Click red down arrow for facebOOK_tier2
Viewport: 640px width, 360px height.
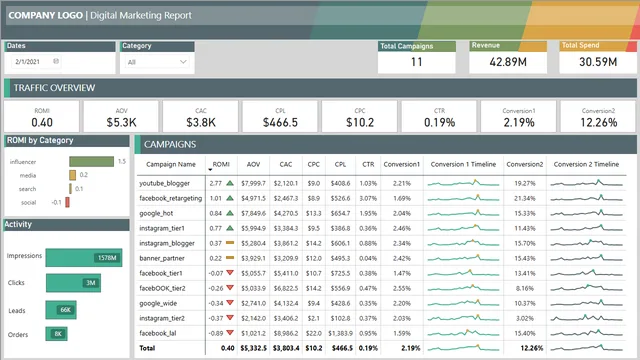[230, 288]
